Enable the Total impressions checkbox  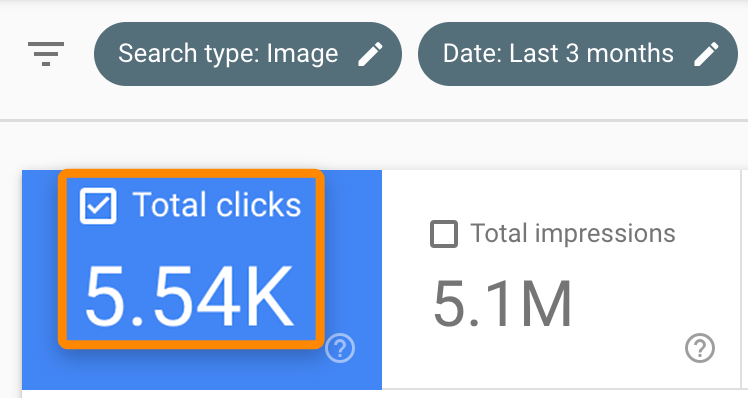point(444,234)
